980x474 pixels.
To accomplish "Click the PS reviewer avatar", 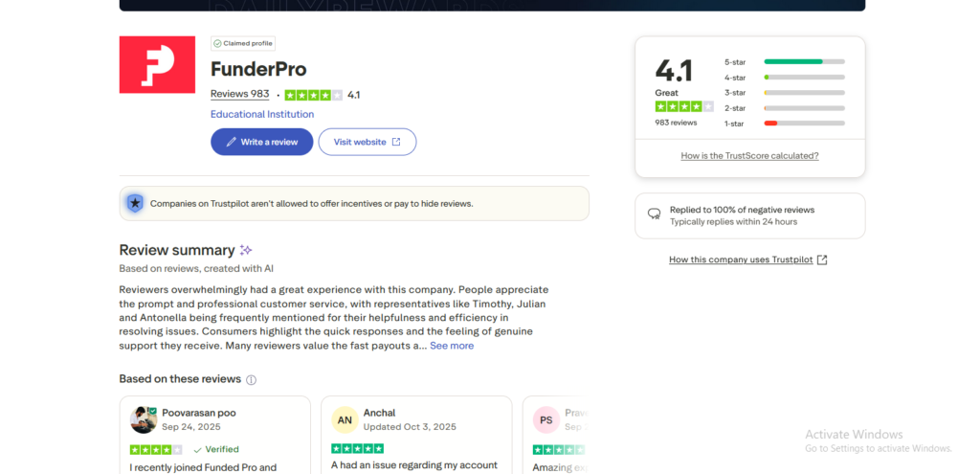I will click(x=546, y=419).
